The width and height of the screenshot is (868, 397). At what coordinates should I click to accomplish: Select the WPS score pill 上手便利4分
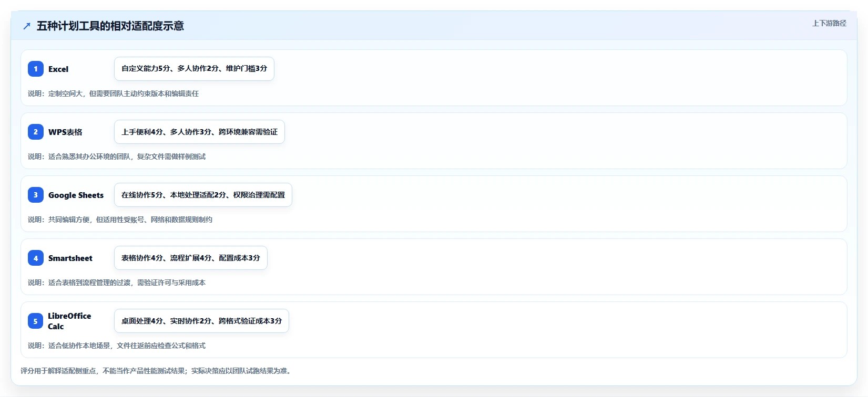tap(199, 132)
